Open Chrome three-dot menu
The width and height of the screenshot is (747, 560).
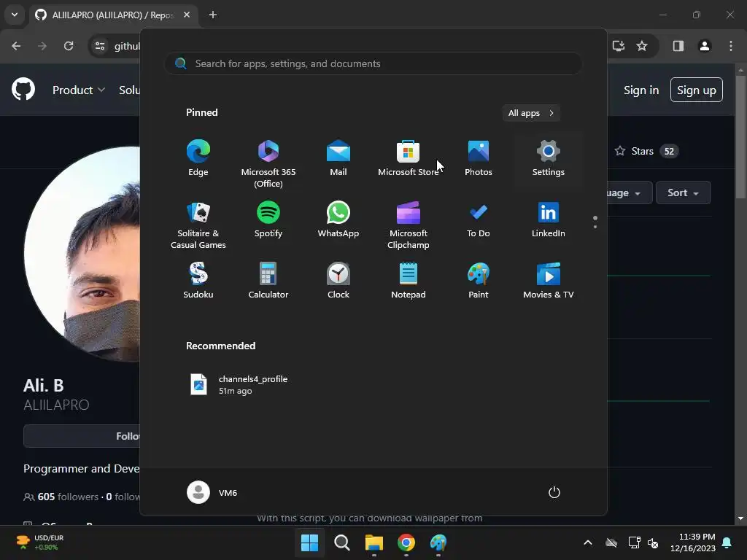point(731,46)
